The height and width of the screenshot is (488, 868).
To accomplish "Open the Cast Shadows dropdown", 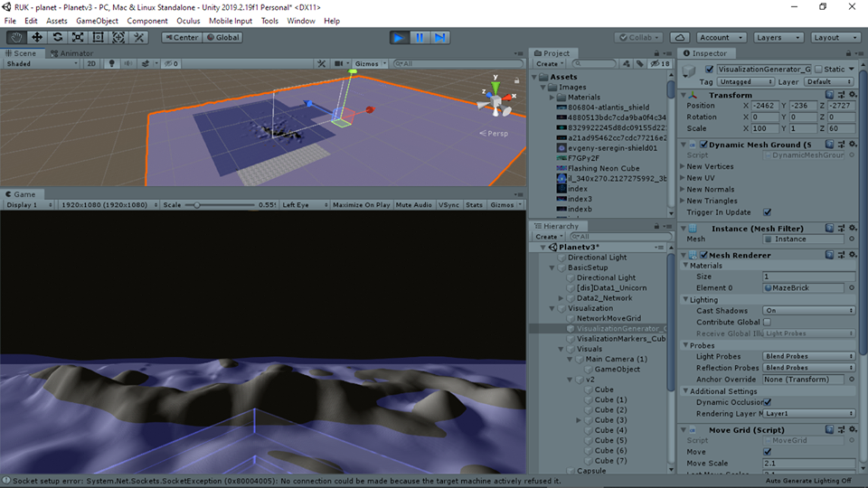I will pyautogui.click(x=809, y=311).
